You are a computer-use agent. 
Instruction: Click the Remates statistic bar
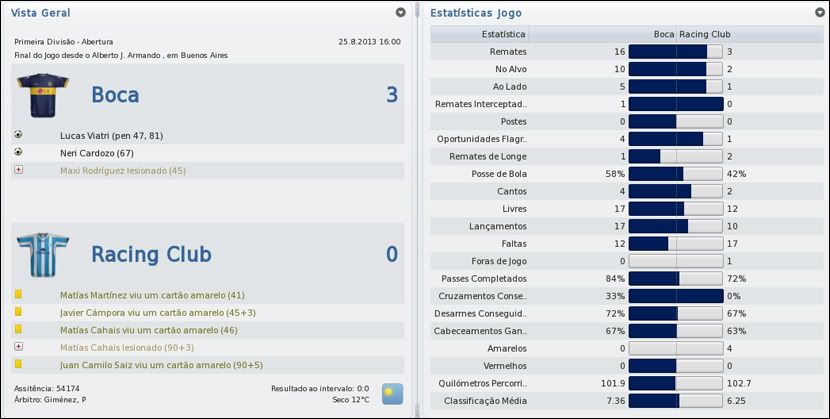pos(675,51)
